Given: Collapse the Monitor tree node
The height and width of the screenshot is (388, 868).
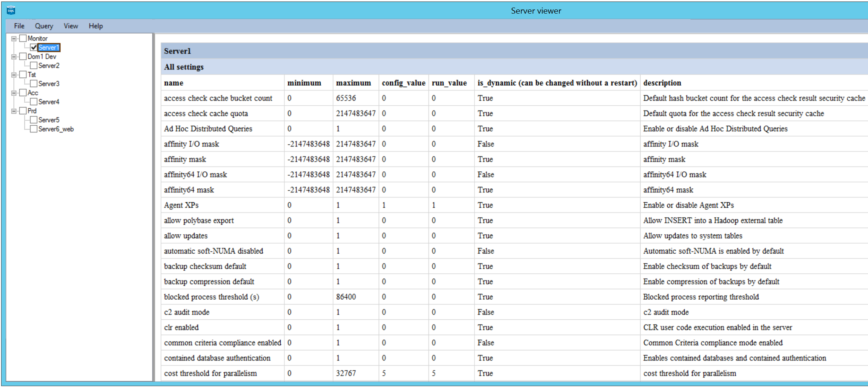Looking at the screenshot, I should (x=14, y=38).
